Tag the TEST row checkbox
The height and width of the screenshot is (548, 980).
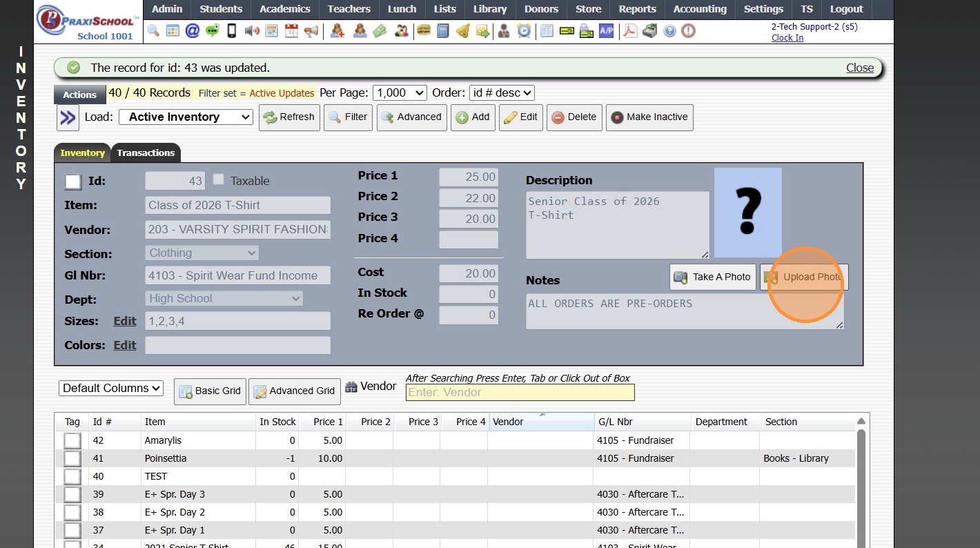[72, 476]
